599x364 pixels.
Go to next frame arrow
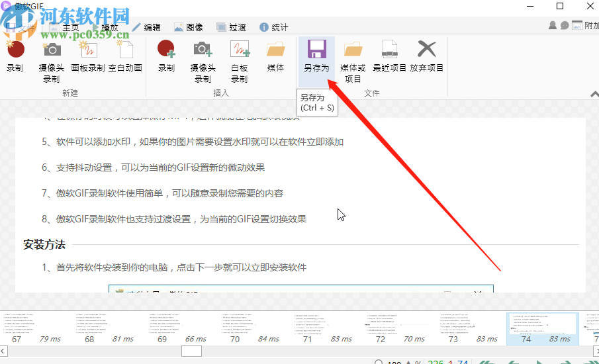565,362
